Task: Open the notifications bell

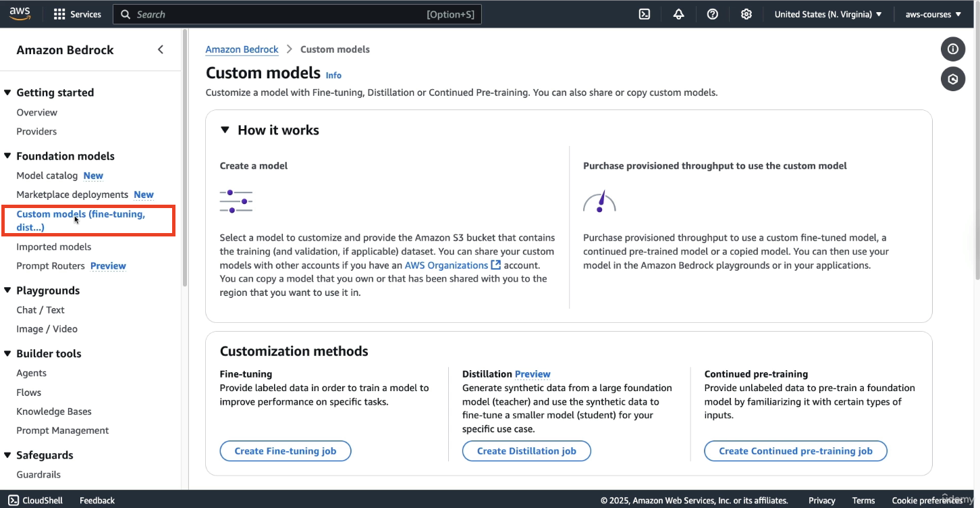Action: pos(679,14)
